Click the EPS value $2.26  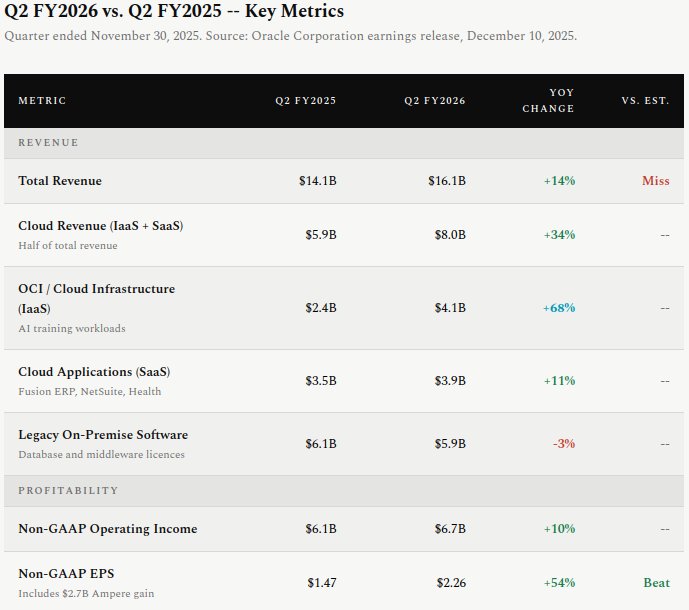tap(451, 583)
